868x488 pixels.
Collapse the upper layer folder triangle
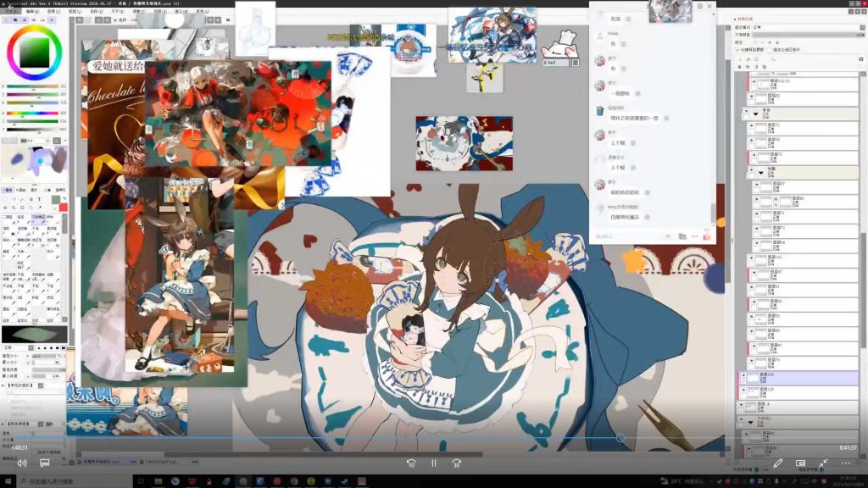[x=755, y=114]
